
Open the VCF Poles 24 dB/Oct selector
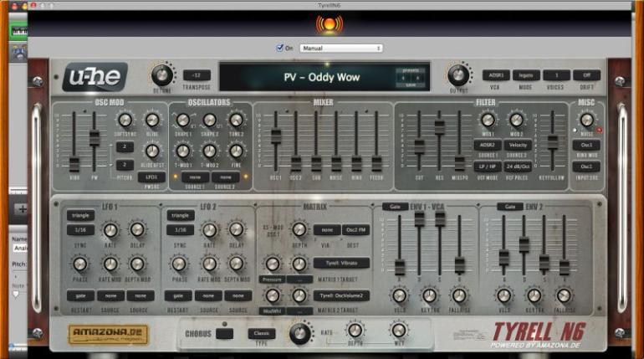[x=518, y=167]
